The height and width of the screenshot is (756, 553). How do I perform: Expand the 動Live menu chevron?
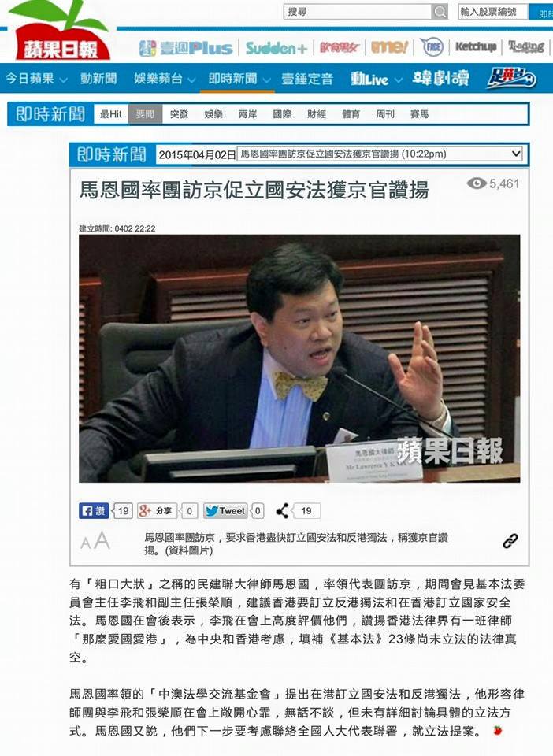point(399,80)
